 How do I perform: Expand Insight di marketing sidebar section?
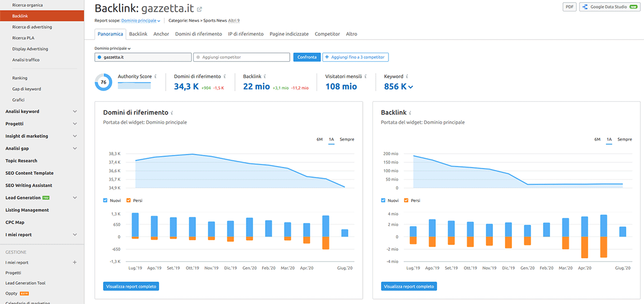click(x=75, y=136)
